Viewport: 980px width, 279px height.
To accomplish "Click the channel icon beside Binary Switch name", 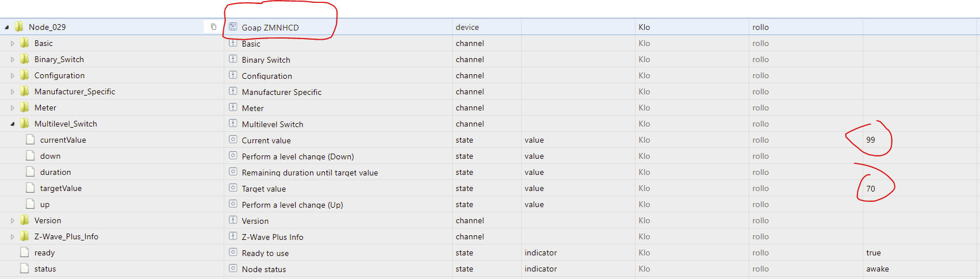I will (233, 59).
